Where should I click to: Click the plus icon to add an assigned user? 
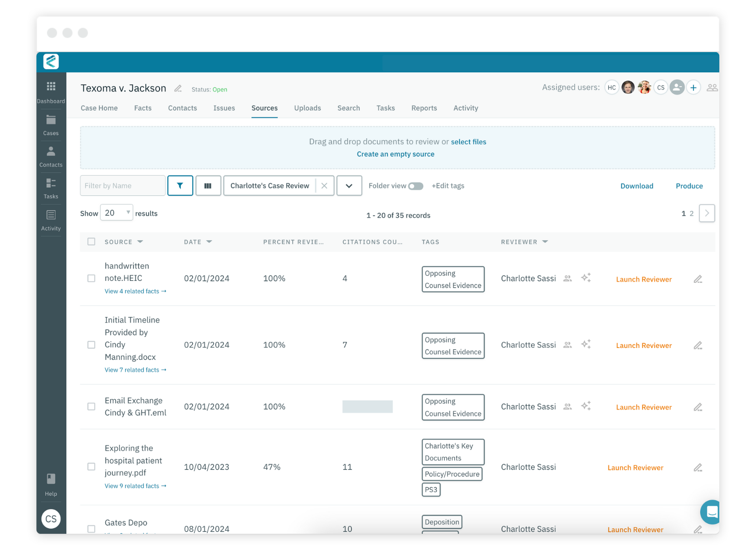(x=693, y=87)
